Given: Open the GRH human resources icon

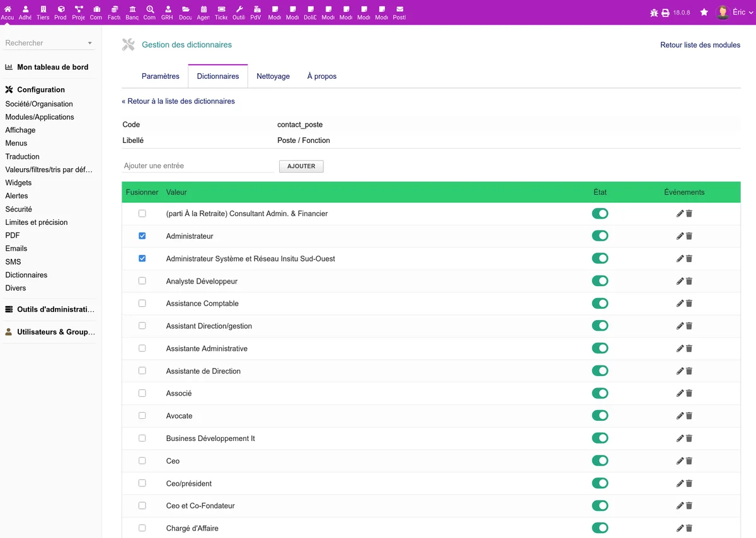Looking at the screenshot, I should point(167,9).
